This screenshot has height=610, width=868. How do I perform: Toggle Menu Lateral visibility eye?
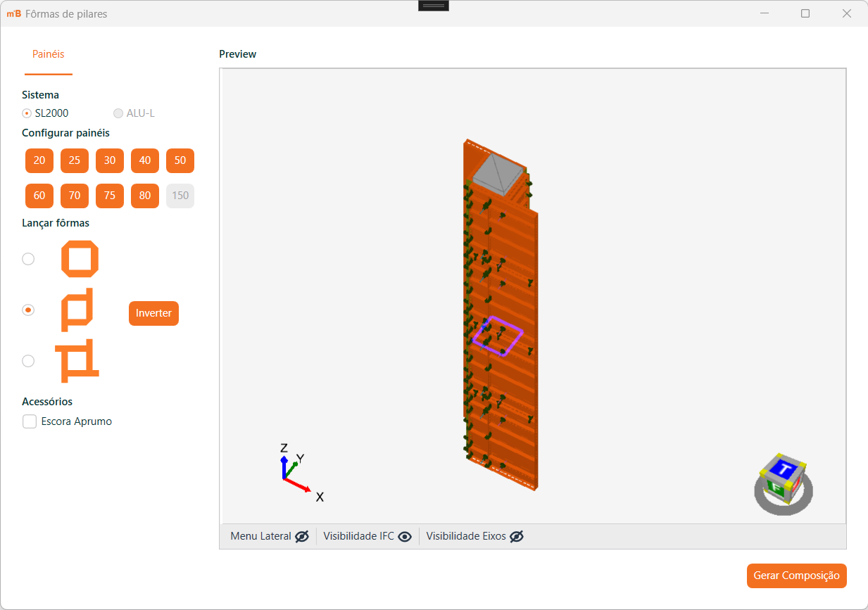(x=302, y=536)
